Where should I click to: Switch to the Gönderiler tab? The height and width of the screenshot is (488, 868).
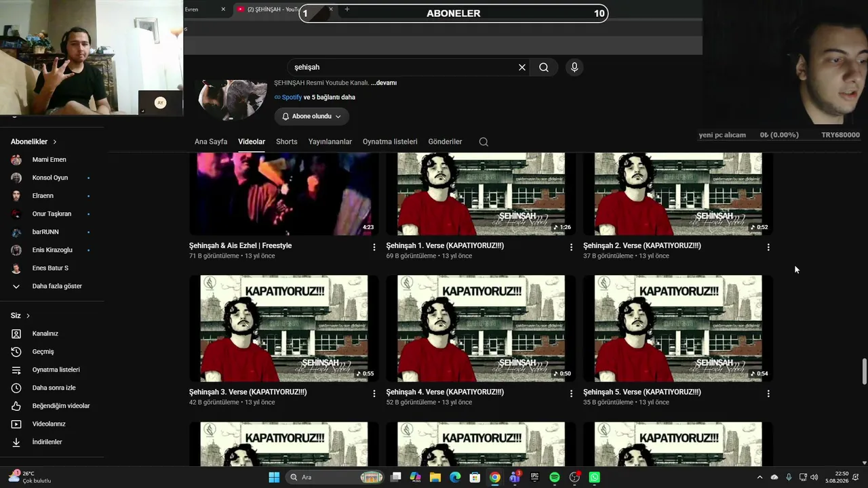coord(445,142)
